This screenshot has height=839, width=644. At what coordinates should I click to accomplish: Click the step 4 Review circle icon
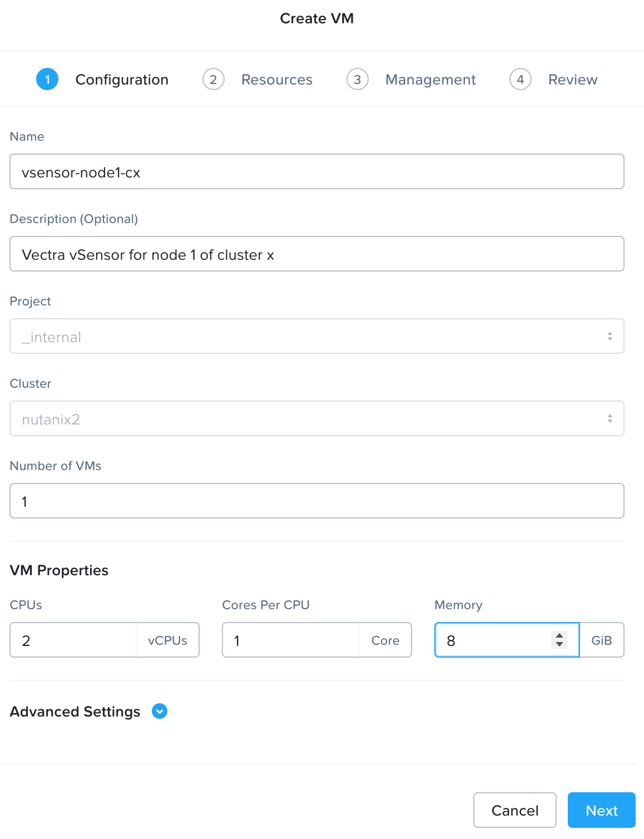[521, 80]
